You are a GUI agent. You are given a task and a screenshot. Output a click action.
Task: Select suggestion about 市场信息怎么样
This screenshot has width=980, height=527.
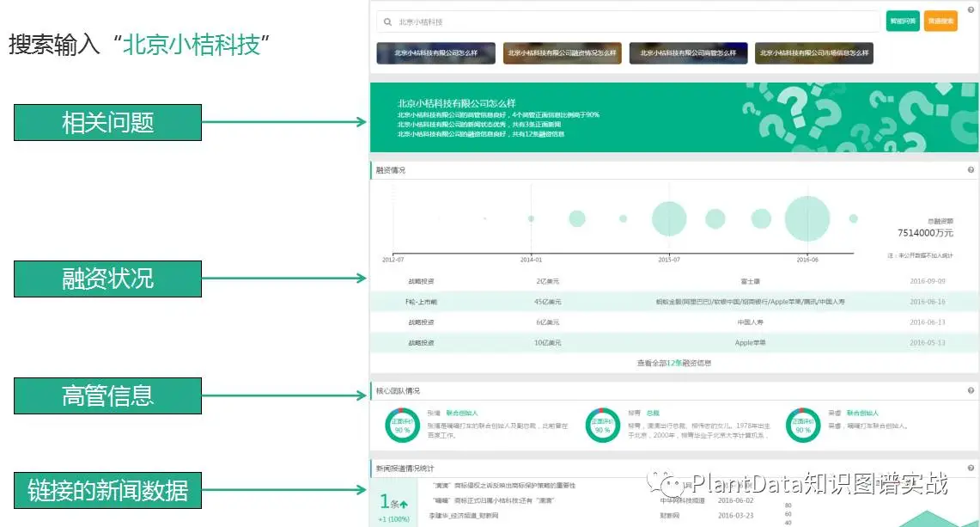point(813,53)
